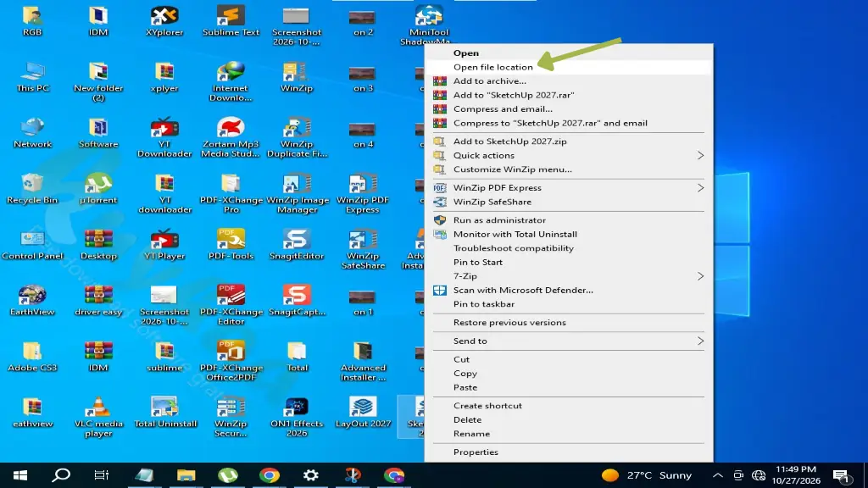Choose Customize WinZip menu... entry

click(569, 169)
